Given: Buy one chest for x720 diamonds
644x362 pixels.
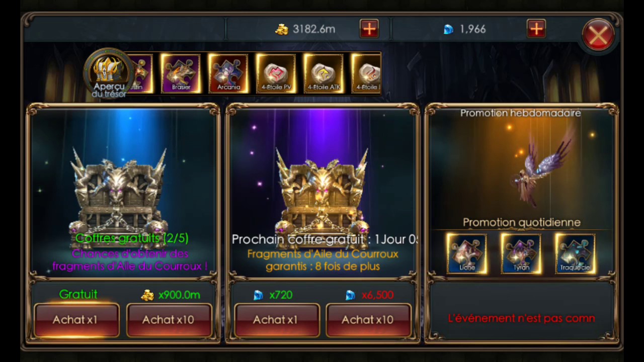Looking at the screenshot, I should tap(276, 319).
